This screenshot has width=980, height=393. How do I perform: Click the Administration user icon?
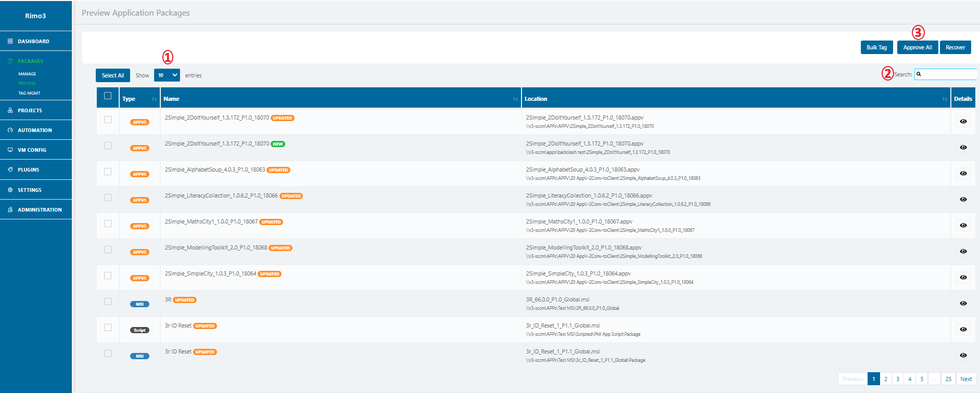(10, 209)
